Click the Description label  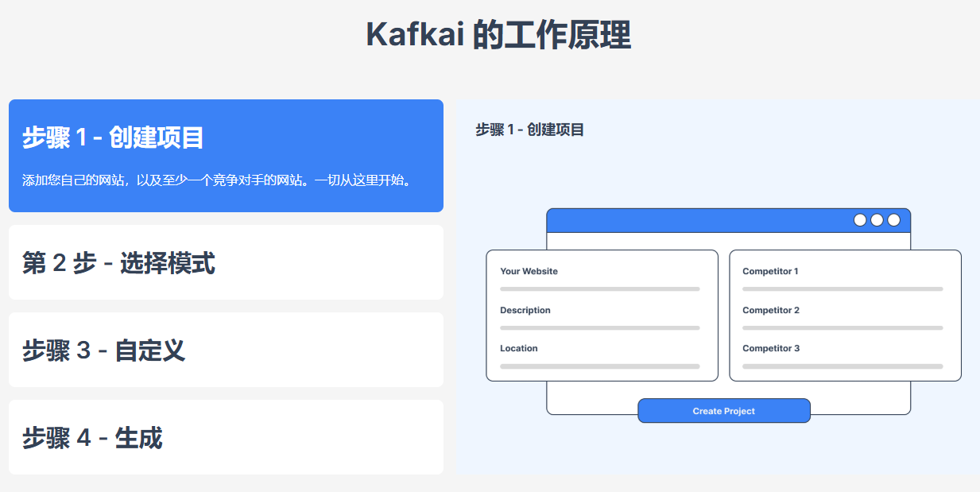click(x=525, y=311)
